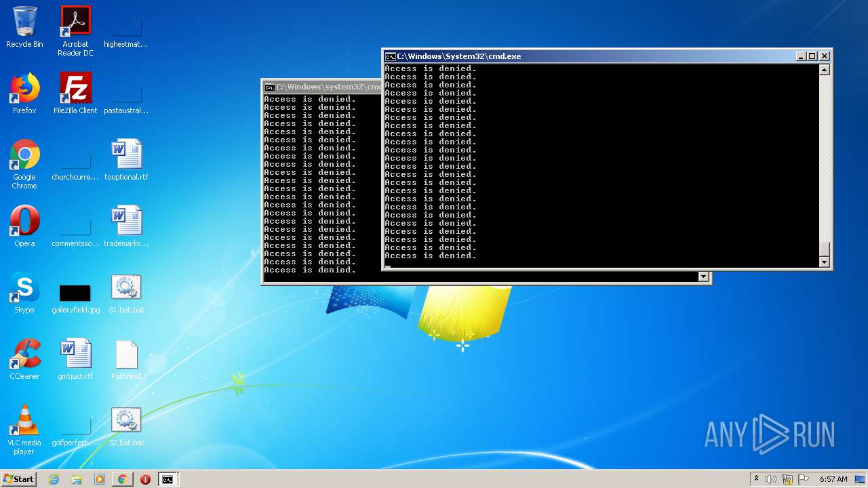This screenshot has height=488, width=868.
Task: Click the back cmd scrollbar down arrow
Action: pos(703,277)
